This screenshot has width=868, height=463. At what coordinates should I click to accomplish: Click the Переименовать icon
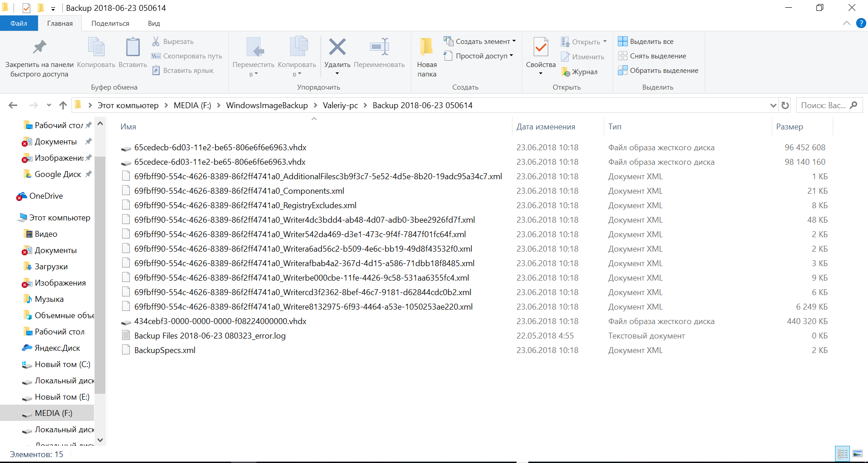tap(379, 47)
